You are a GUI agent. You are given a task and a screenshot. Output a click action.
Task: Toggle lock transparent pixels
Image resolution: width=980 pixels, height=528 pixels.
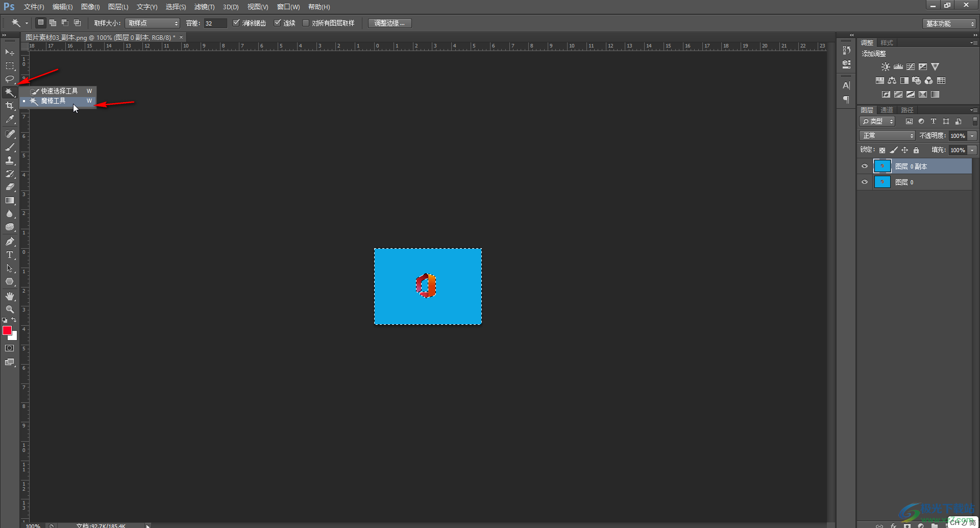coord(882,150)
